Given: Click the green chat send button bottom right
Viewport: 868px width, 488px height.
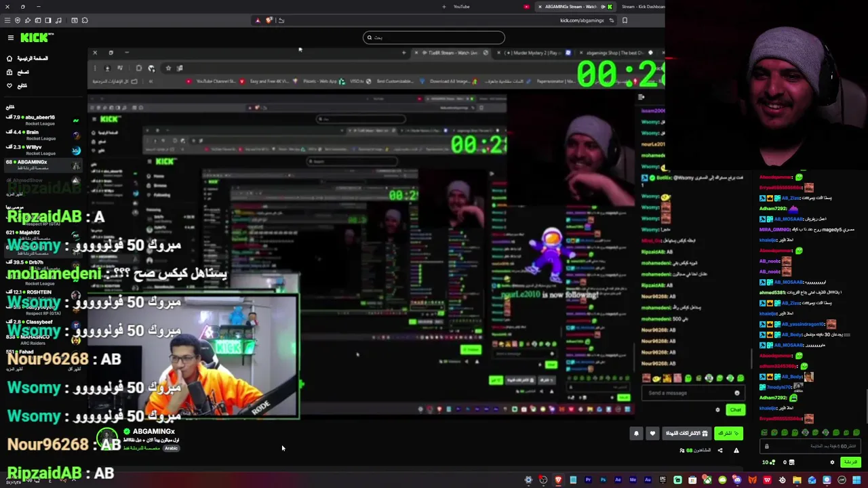Looking at the screenshot, I should (851, 462).
